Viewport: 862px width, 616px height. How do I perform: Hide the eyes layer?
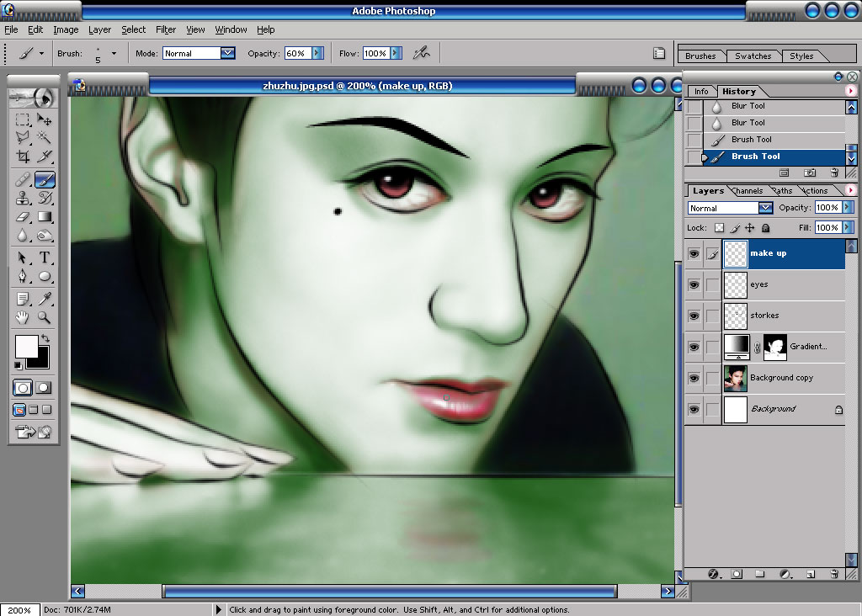pos(694,284)
